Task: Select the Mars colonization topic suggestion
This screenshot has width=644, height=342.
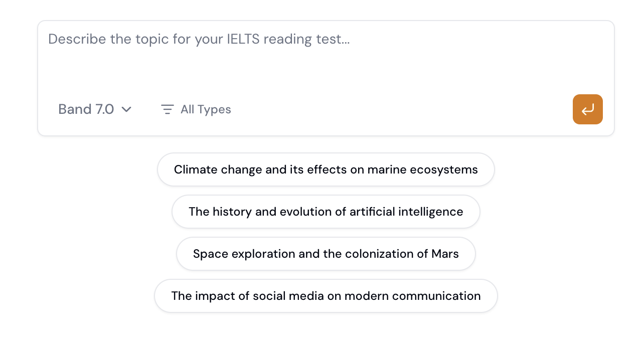Action: 326,254
